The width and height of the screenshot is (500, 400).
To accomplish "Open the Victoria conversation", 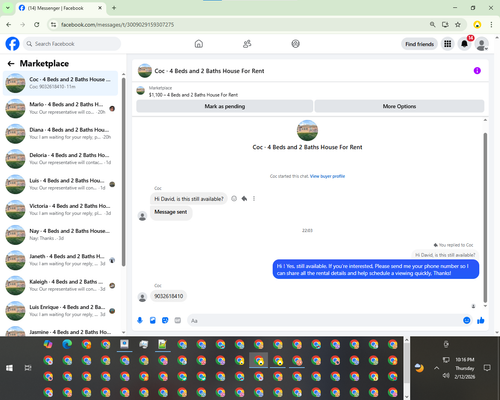I will (60, 209).
